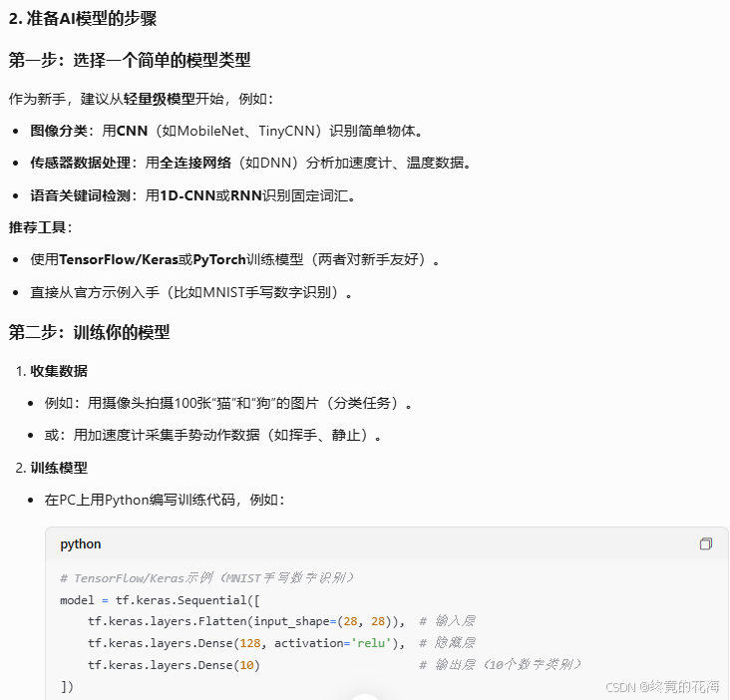Click the '# 输出层' code comment

click(500, 665)
